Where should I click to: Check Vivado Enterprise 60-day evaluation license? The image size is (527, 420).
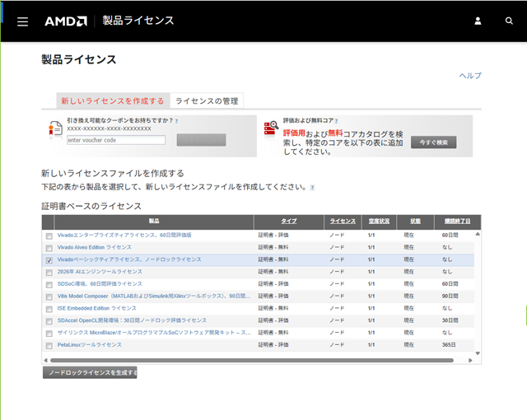[x=49, y=236]
